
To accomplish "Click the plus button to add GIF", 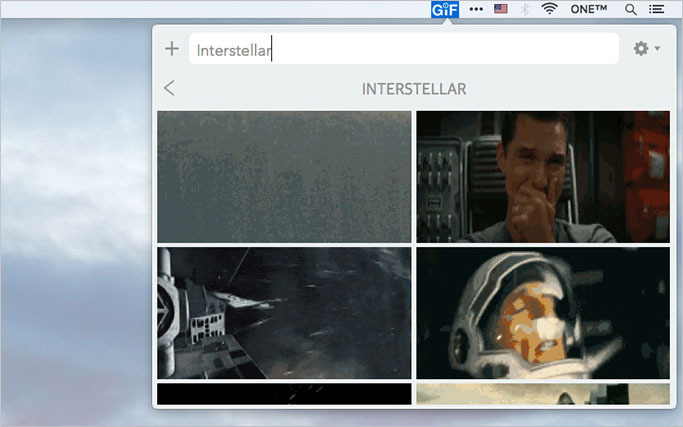I will tap(172, 48).
